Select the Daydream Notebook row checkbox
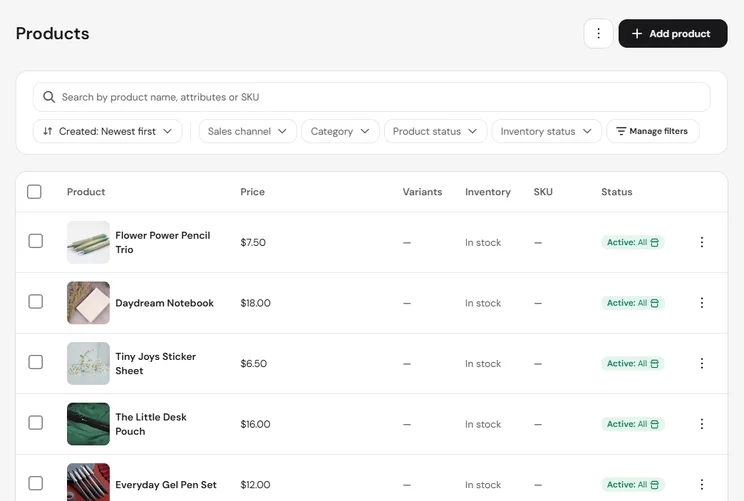The height and width of the screenshot is (501, 744). coord(36,302)
